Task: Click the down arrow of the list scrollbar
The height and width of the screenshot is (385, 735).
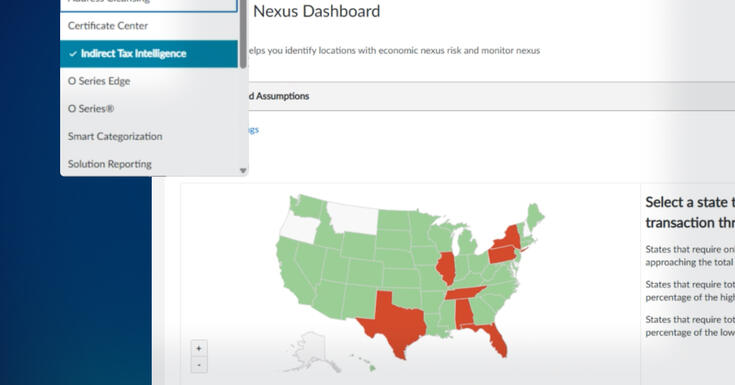Action: point(243,171)
